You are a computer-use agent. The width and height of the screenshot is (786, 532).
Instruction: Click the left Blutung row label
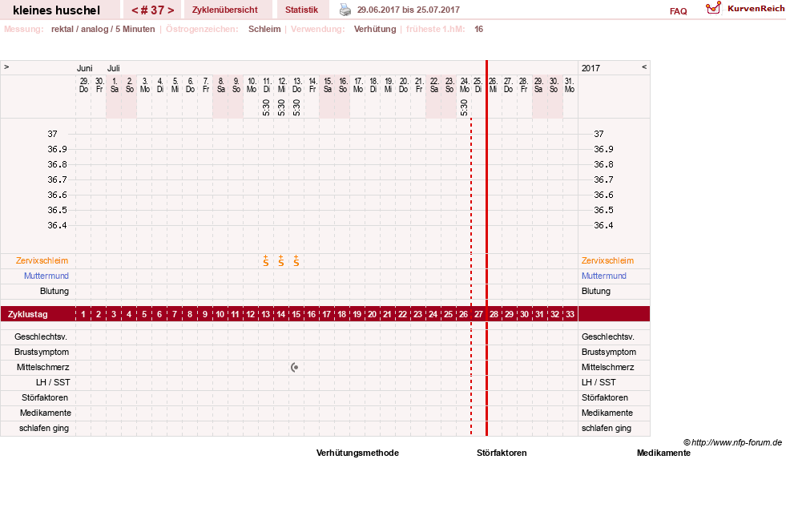pos(54,292)
